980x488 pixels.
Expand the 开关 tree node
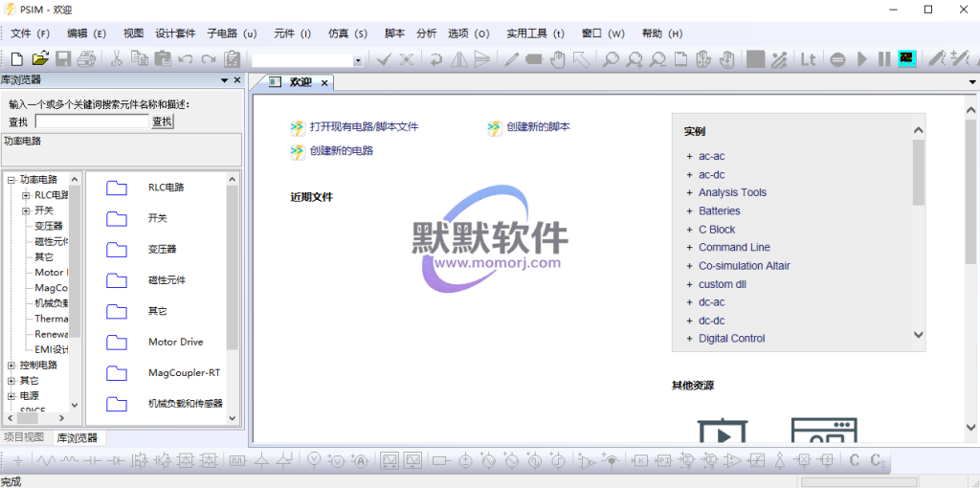[26, 211]
